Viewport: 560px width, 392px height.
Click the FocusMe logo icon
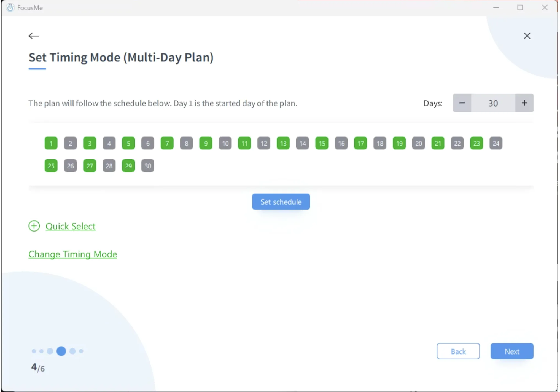click(10, 7)
